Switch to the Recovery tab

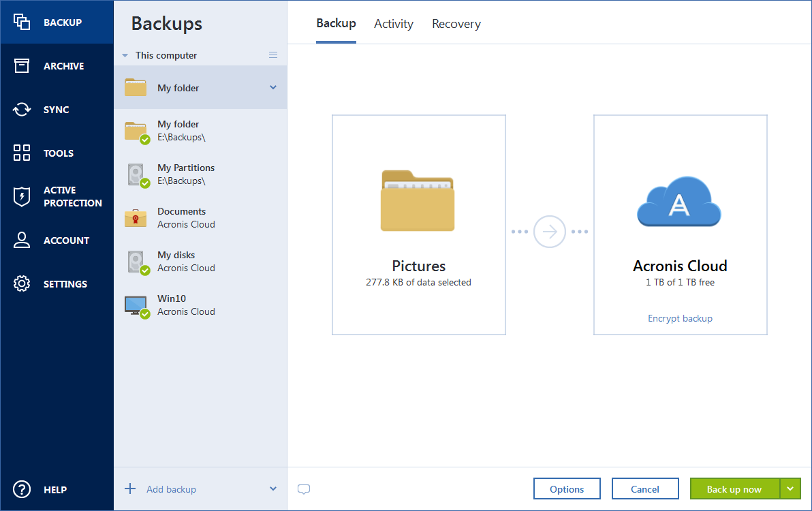pyautogui.click(x=456, y=23)
